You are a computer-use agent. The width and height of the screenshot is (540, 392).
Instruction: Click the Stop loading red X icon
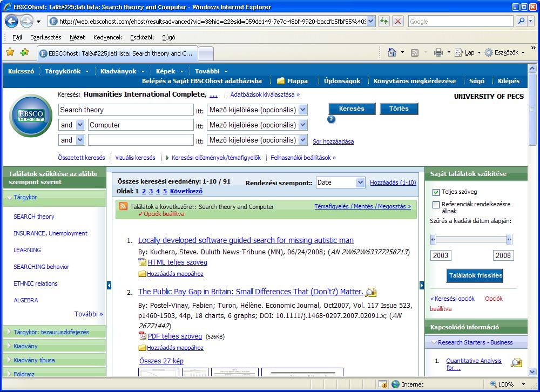[x=398, y=22]
